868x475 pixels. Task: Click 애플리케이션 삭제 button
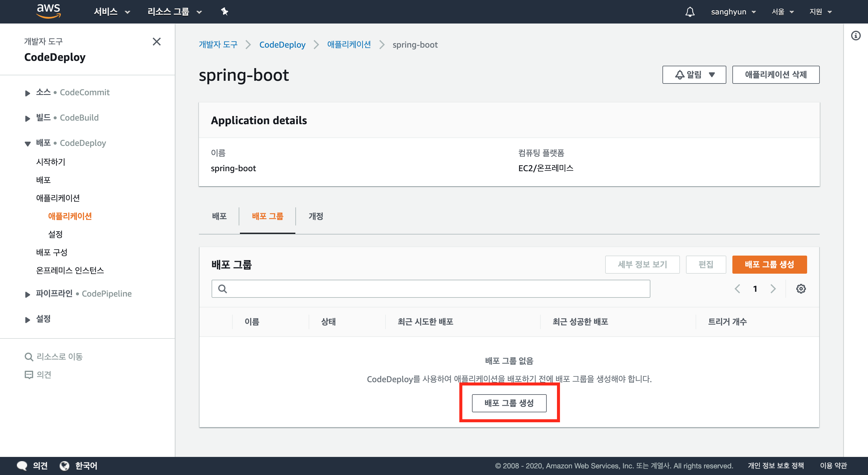tap(775, 74)
